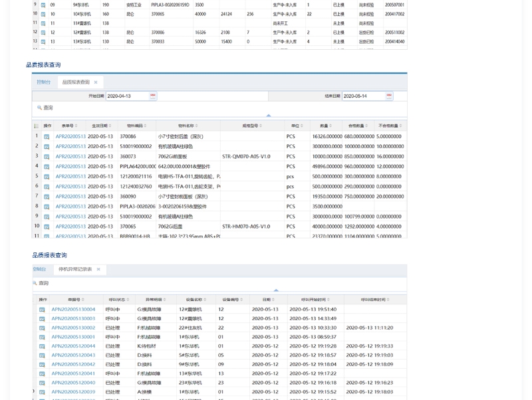Select the 2020-05-12 19:17:22 start time cell
532x400 pixels.
click(313, 373)
